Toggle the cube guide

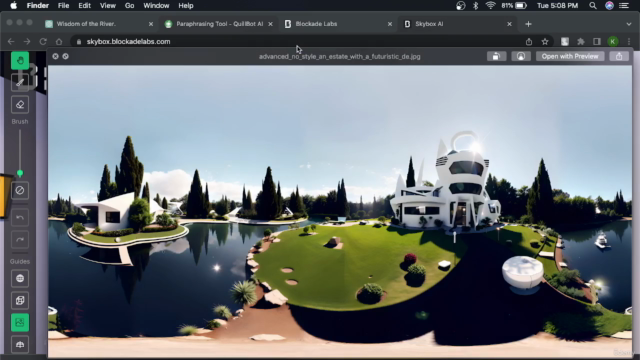tap(20, 300)
